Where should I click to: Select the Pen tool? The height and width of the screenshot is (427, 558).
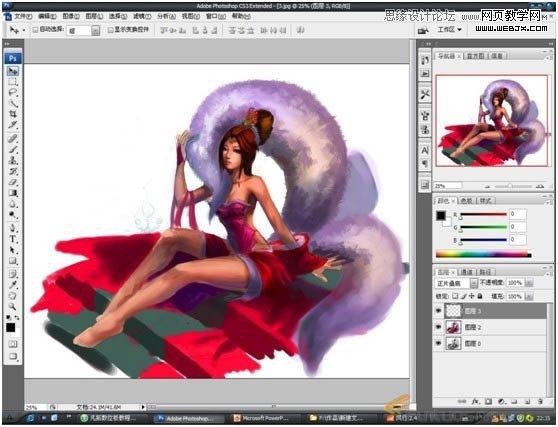pyautogui.click(x=13, y=228)
